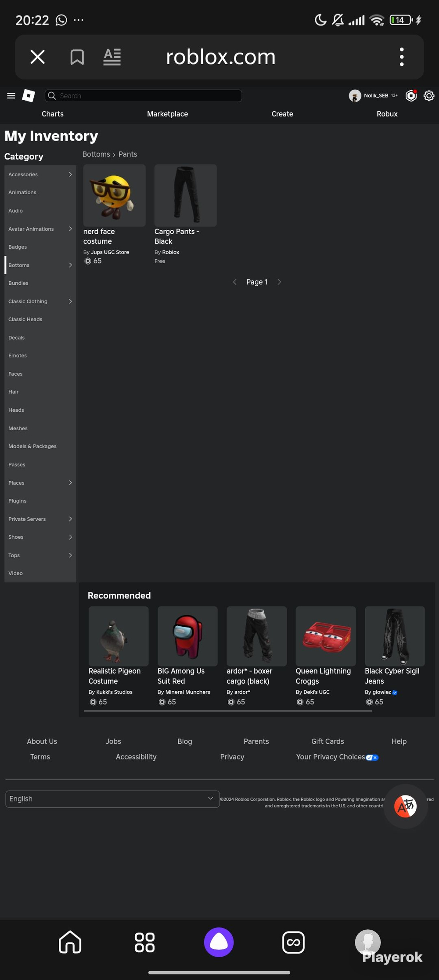The width and height of the screenshot is (439, 980).
Task: Open the Roblox hamburger menu
Action: (11, 96)
